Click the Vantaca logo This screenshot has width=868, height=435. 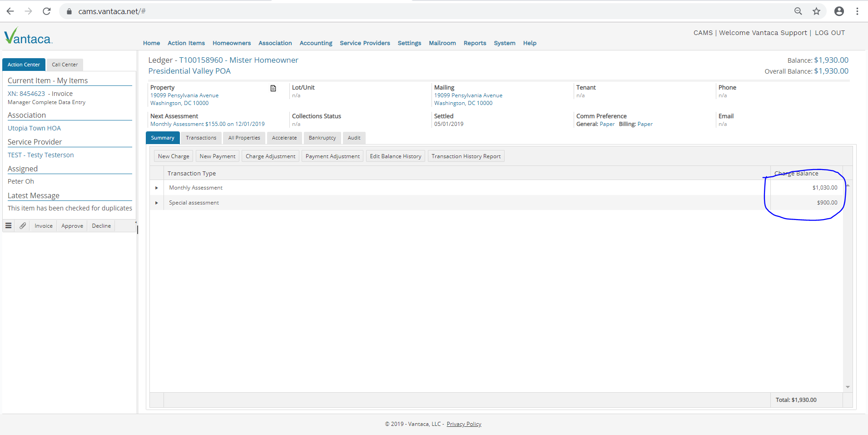[x=28, y=36]
